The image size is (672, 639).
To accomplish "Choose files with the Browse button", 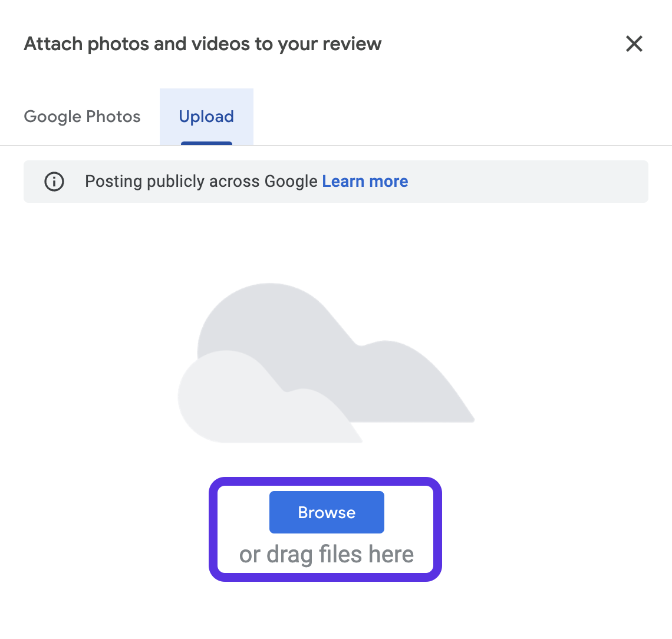I will (327, 512).
